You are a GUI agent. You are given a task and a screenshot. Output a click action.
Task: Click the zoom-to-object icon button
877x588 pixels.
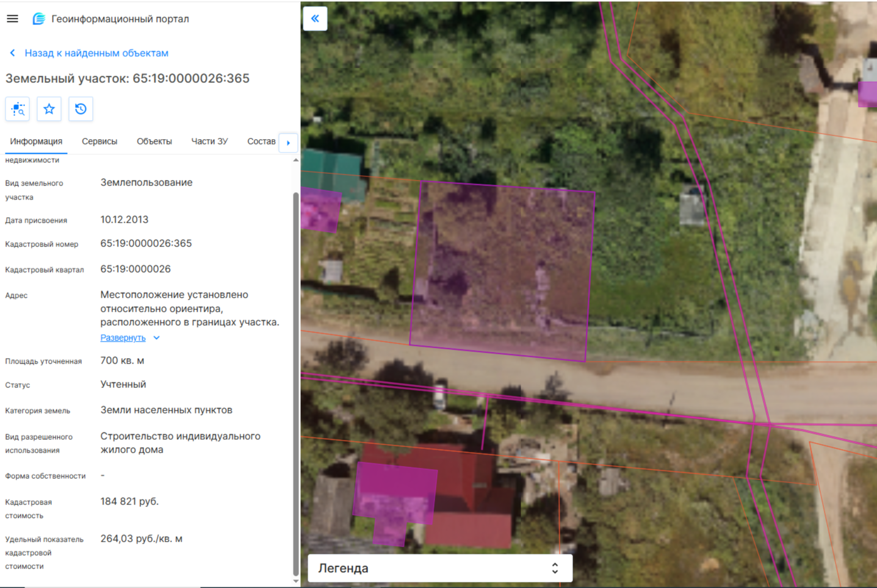click(18, 109)
